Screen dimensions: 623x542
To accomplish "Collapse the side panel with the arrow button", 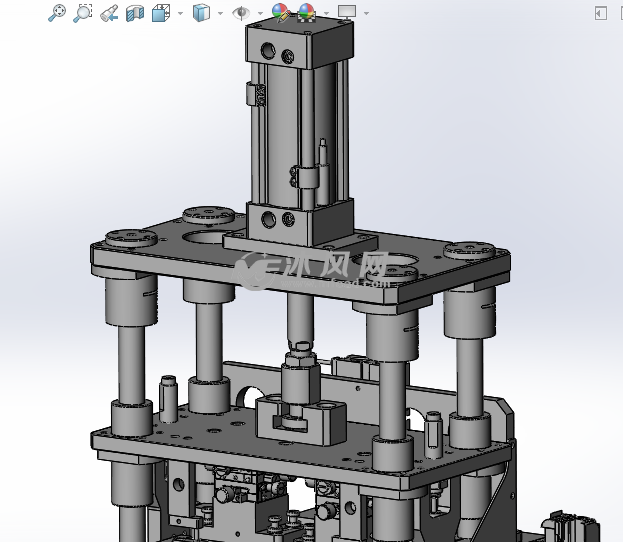I will coord(600,13).
